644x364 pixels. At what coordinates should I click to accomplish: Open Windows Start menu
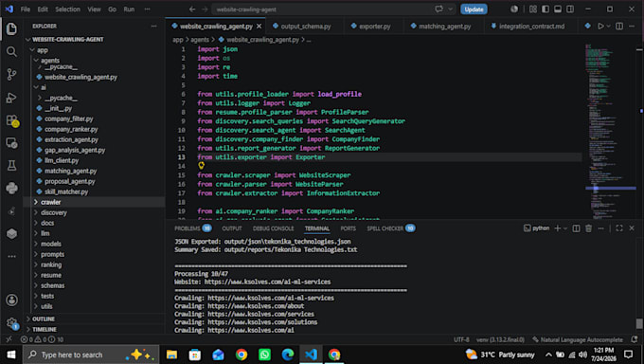(x=11, y=355)
